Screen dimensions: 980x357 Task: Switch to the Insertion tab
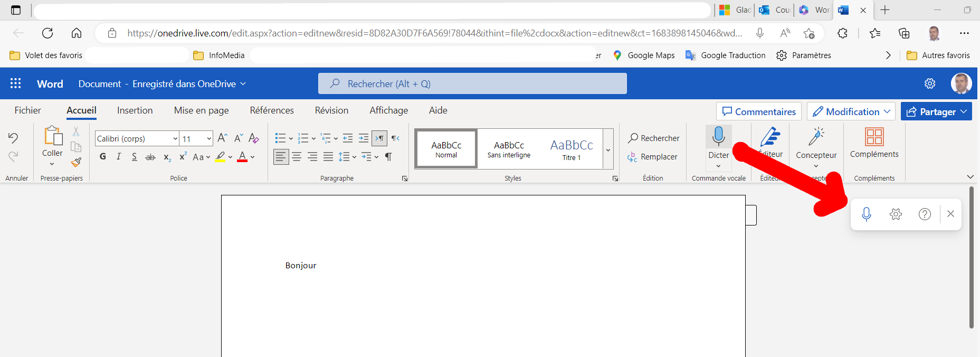pyautogui.click(x=135, y=110)
